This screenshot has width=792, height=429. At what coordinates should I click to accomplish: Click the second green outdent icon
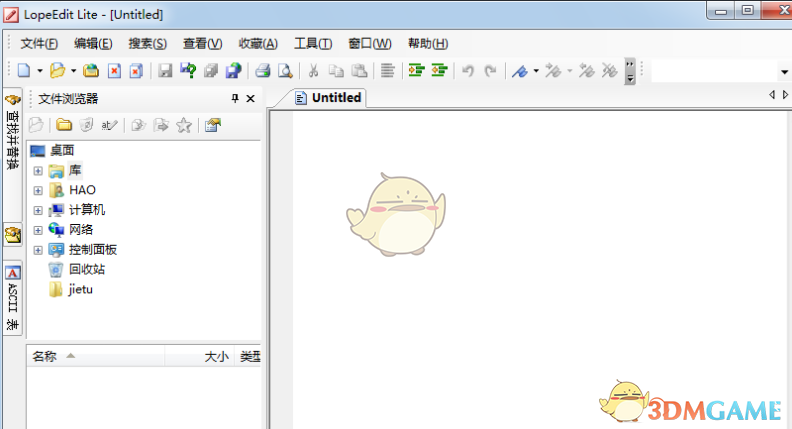[x=439, y=70]
